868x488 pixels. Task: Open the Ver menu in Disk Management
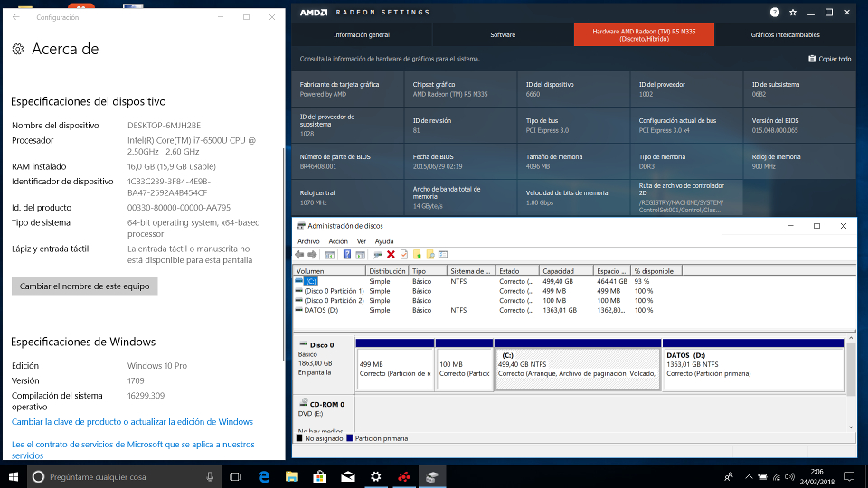362,241
